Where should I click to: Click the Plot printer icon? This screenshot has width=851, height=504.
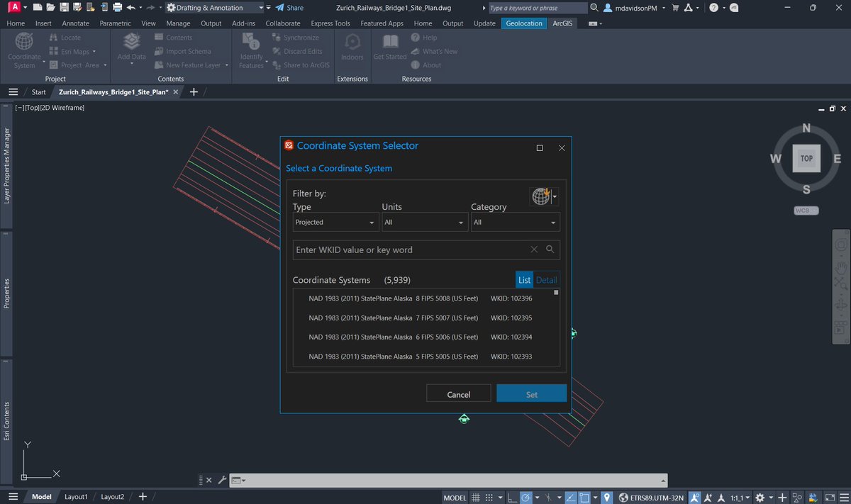click(117, 8)
